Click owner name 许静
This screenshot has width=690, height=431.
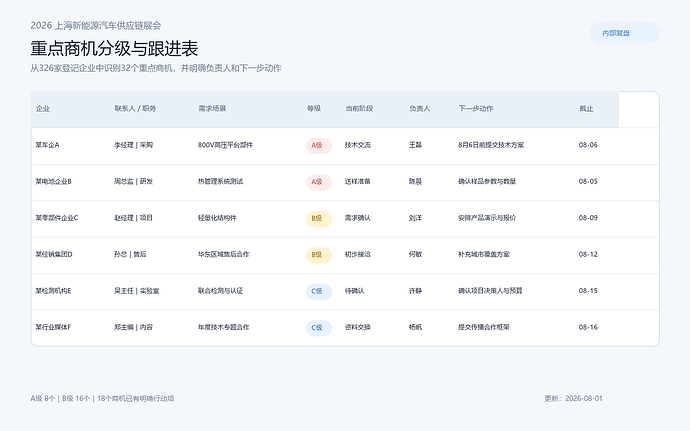[415, 291]
